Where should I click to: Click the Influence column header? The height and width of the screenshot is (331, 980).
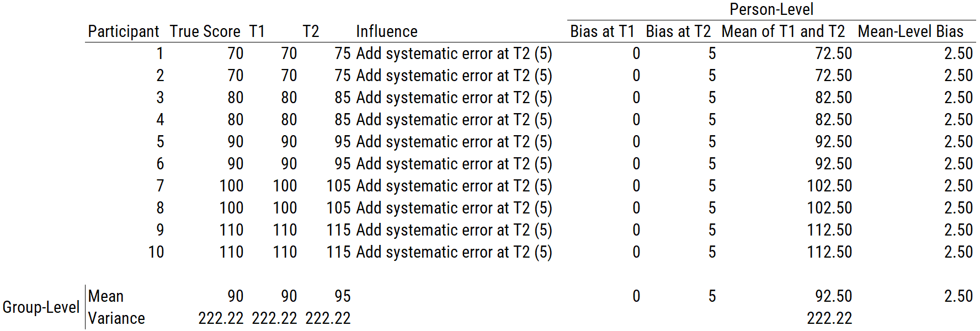point(386,31)
